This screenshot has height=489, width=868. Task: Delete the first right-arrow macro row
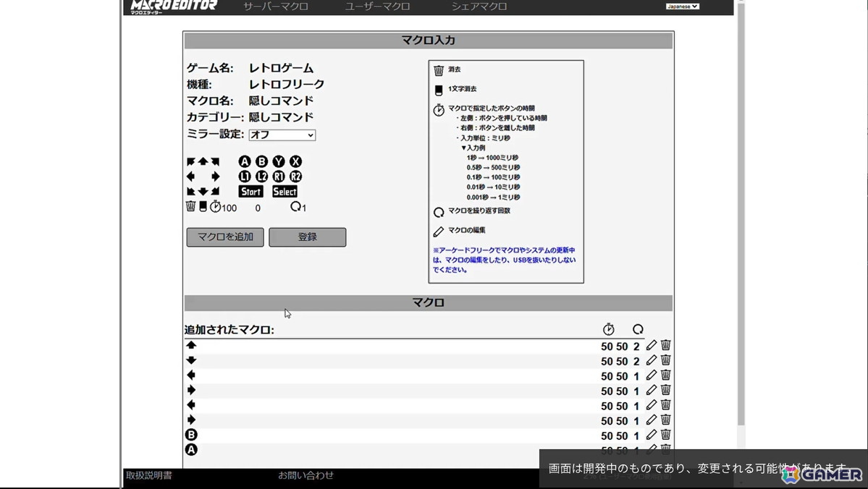click(x=665, y=390)
